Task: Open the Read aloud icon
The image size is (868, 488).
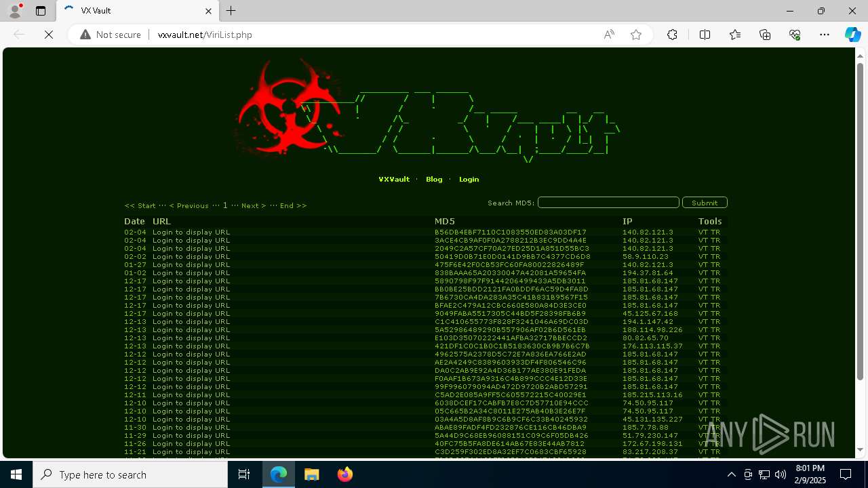Action: [x=609, y=35]
